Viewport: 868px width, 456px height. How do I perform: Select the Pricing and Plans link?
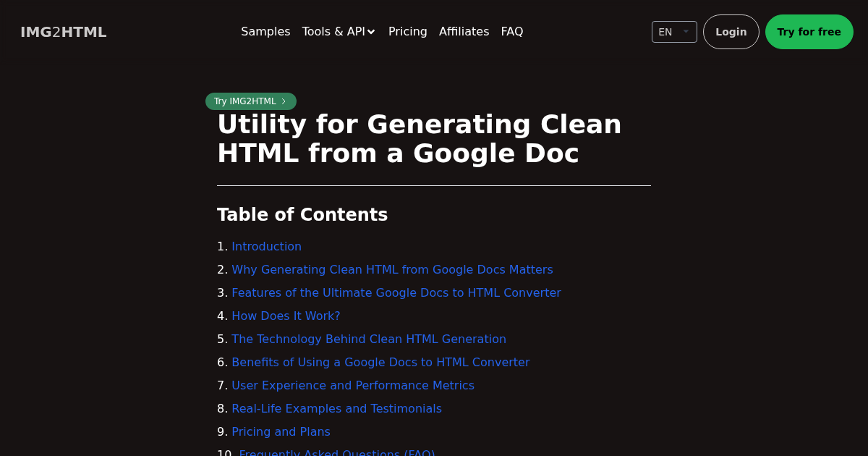pos(281,431)
